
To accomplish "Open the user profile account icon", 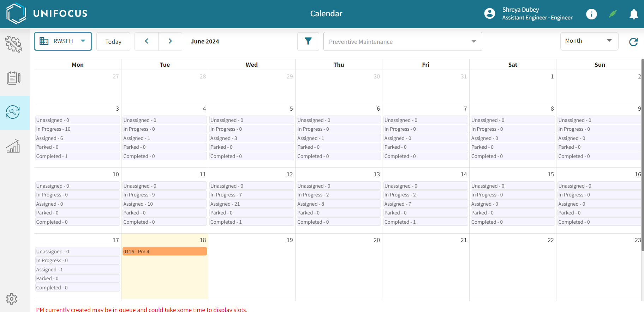I will point(489,13).
